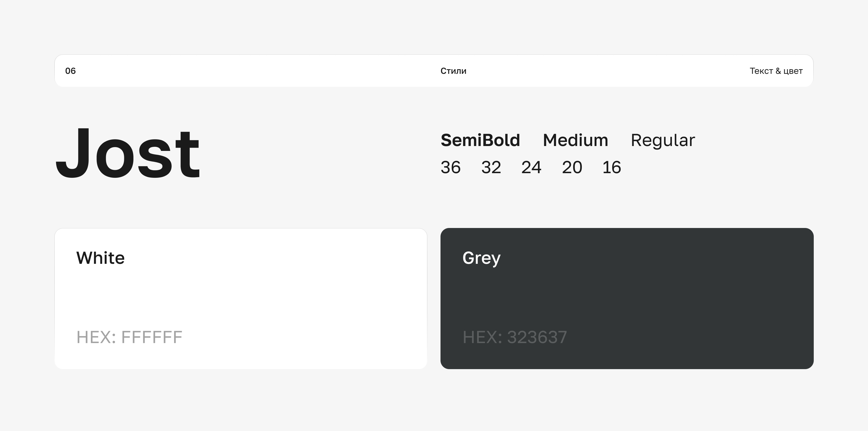This screenshot has width=868, height=431.
Task: Click the HEX: 323637 value text
Action: point(515,337)
